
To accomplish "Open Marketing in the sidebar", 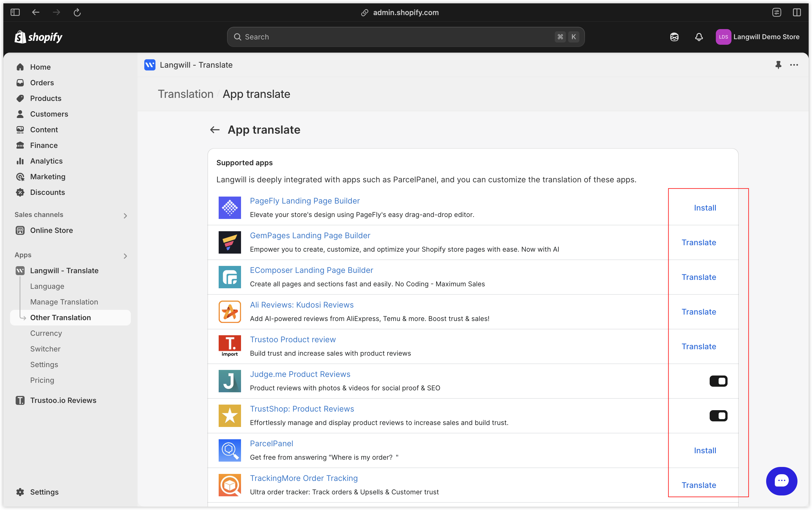I will click(70, 177).
